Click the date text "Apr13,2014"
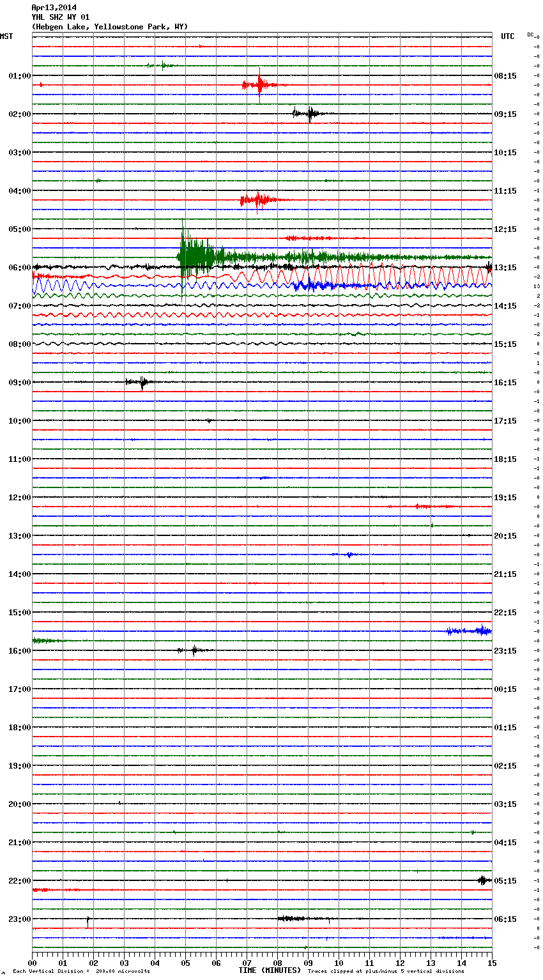 coord(54,8)
